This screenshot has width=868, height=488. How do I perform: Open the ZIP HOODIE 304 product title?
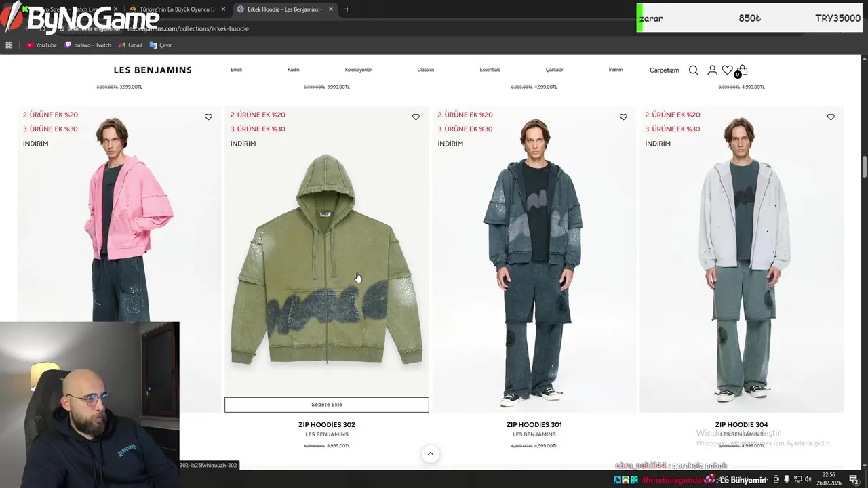742,425
